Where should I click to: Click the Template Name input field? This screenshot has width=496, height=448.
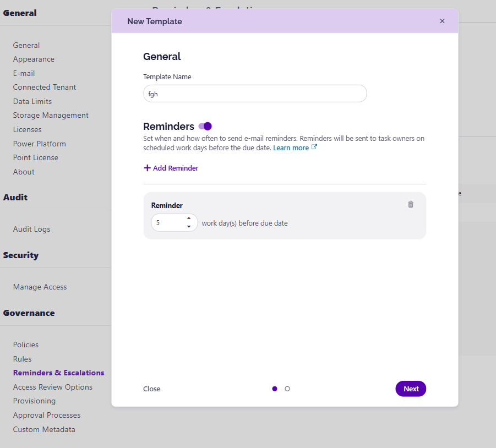pos(254,94)
